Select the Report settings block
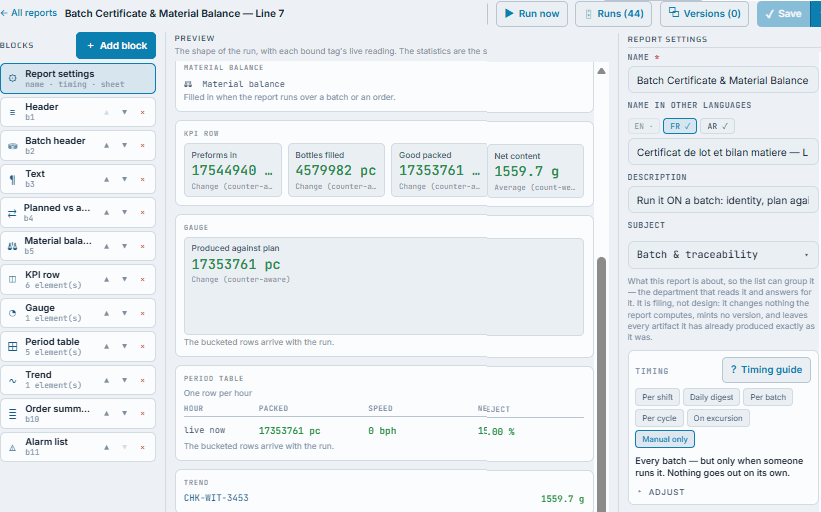The image size is (821, 512). pos(78,79)
